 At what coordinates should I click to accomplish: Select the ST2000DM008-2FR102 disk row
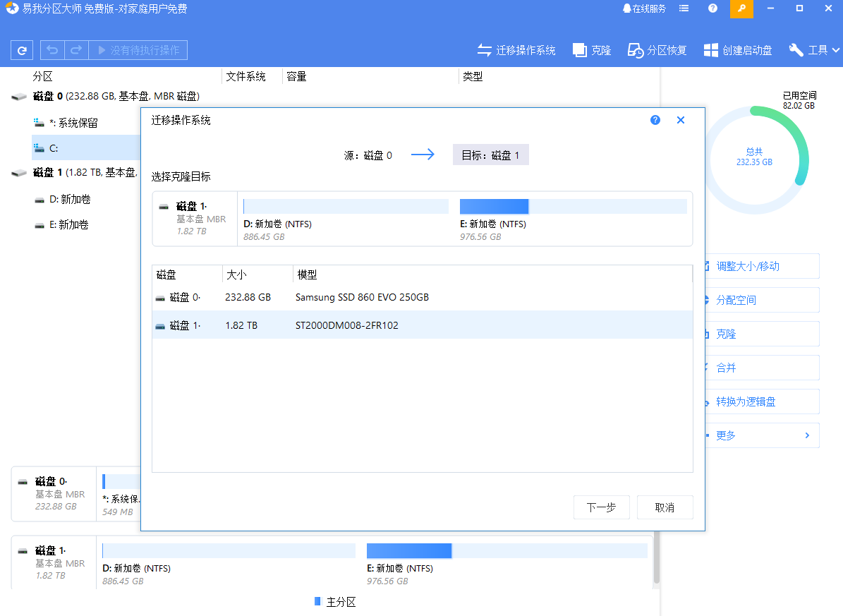[x=422, y=325]
